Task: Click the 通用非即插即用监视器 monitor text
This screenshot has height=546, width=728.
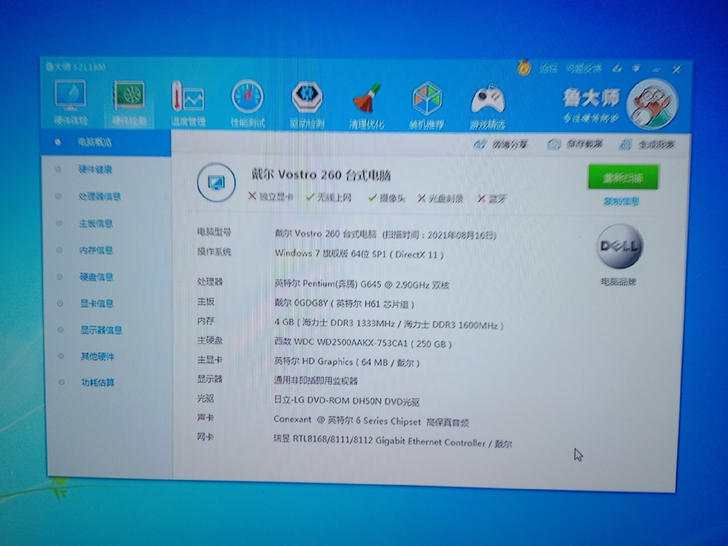Action: [x=316, y=381]
